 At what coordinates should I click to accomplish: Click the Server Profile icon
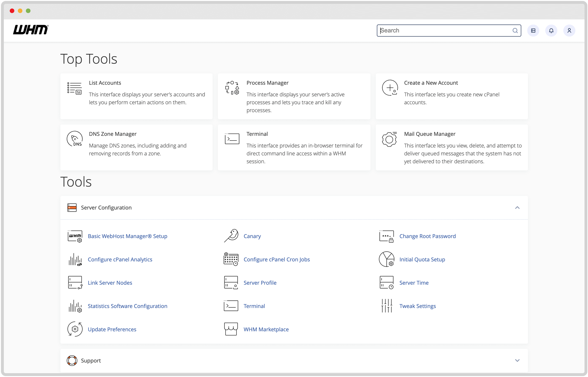(x=231, y=283)
